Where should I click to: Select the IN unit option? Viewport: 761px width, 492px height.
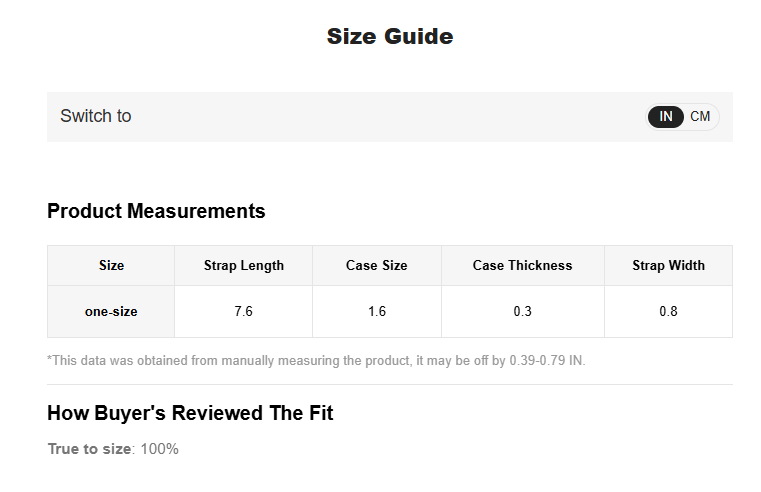click(x=666, y=117)
